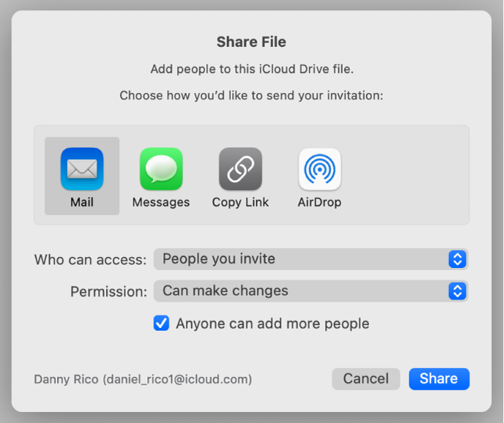
Task: Click the "Can make changes" option text
Action: 225,291
